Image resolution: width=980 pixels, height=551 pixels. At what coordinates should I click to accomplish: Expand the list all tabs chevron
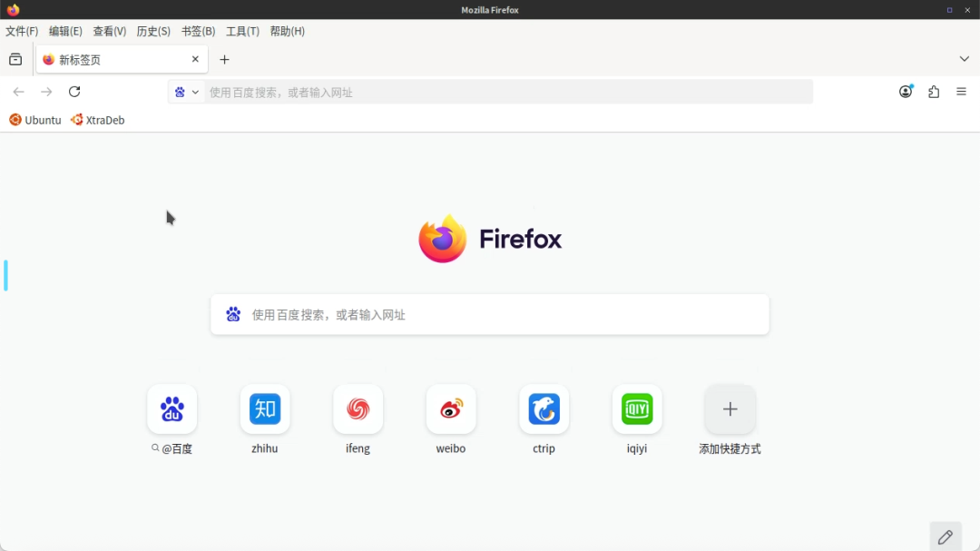pyautogui.click(x=965, y=59)
